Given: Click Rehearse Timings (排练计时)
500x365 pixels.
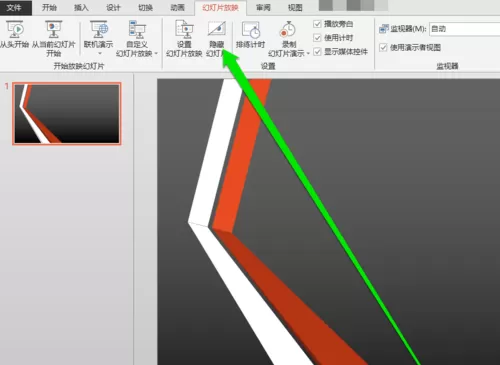Looking at the screenshot, I should 250,34.
